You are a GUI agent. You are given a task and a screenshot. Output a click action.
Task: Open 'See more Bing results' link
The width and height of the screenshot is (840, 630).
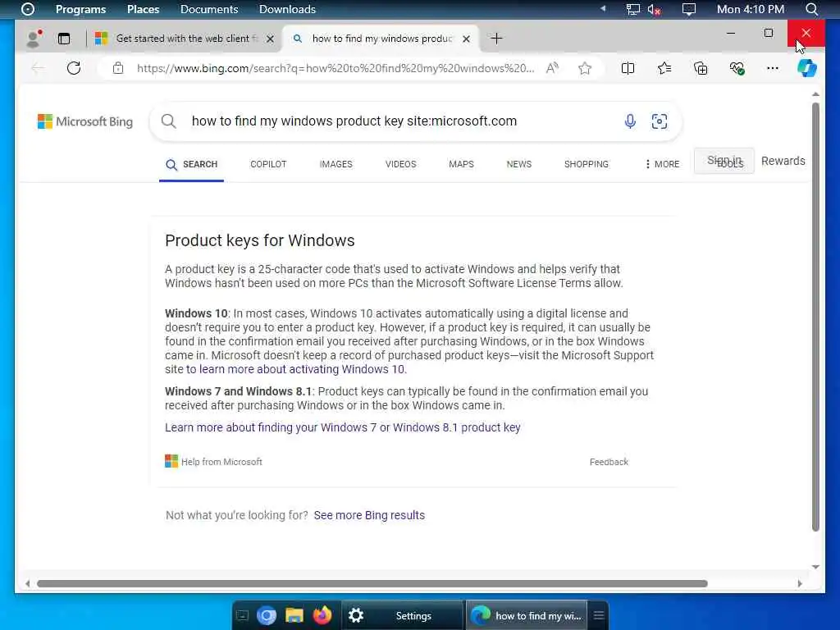pyautogui.click(x=369, y=515)
